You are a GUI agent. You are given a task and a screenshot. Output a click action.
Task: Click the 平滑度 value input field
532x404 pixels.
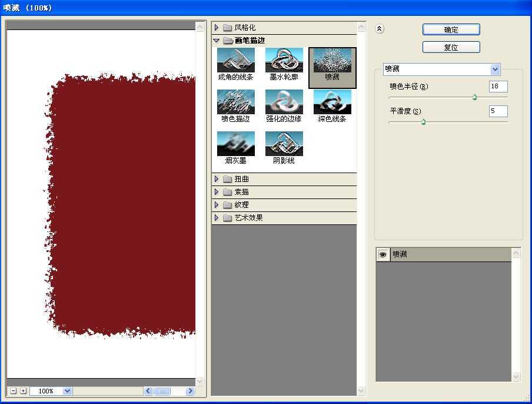tap(498, 111)
